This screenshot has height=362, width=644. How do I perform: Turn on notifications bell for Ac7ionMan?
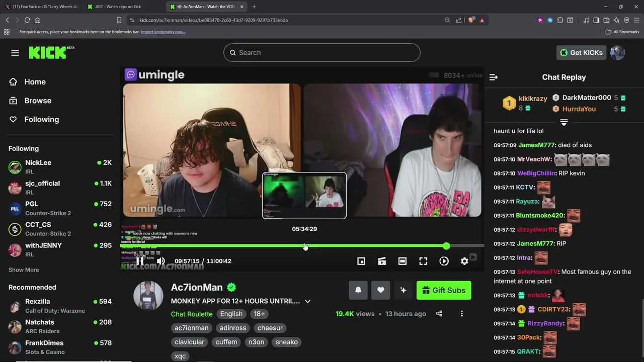(x=358, y=290)
